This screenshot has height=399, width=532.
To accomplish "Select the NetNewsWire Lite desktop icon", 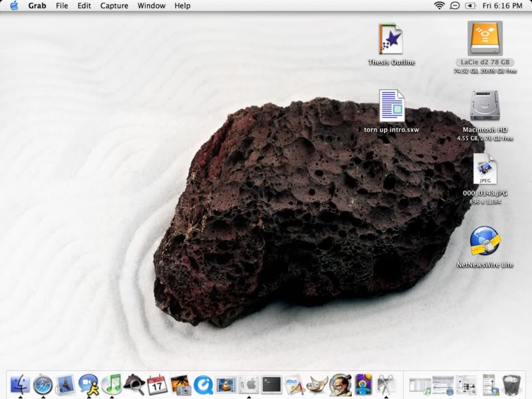I will [x=485, y=241].
